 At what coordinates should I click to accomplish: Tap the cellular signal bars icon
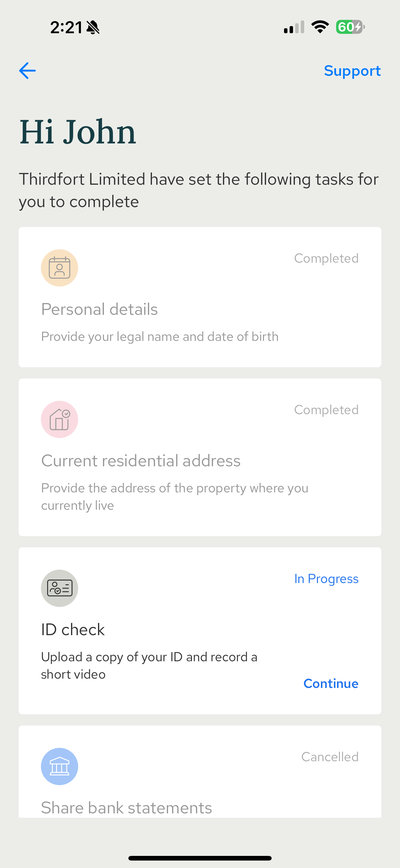click(x=294, y=27)
